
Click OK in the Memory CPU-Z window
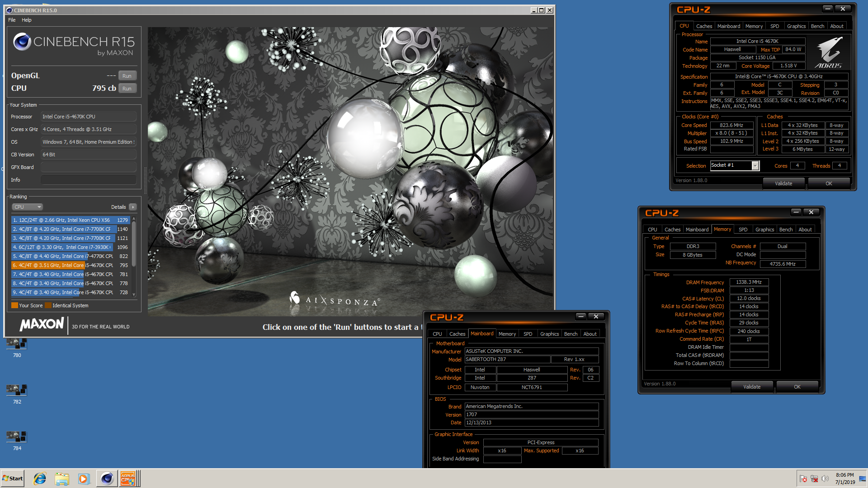coord(797,387)
